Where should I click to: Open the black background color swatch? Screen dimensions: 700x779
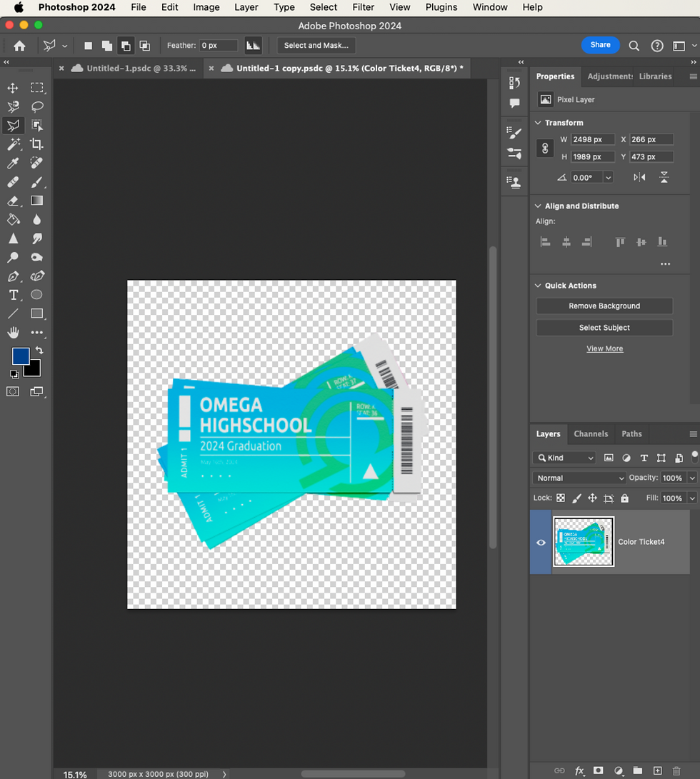click(x=34, y=370)
